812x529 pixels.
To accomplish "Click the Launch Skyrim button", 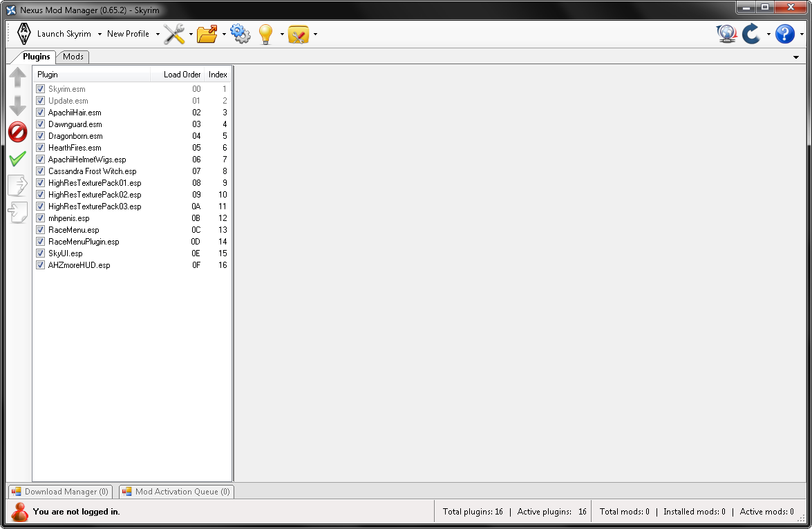I will (64, 34).
